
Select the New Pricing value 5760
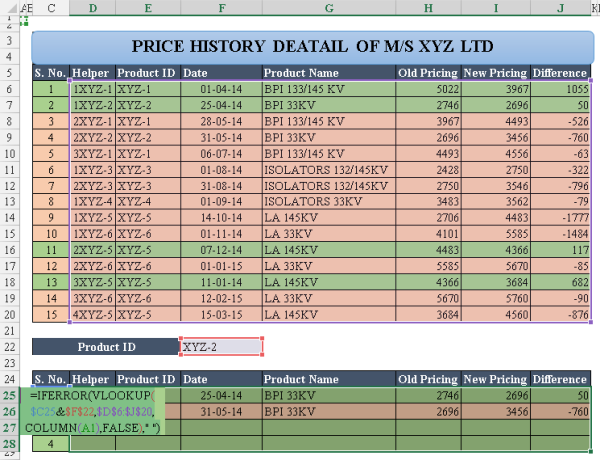(494, 299)
